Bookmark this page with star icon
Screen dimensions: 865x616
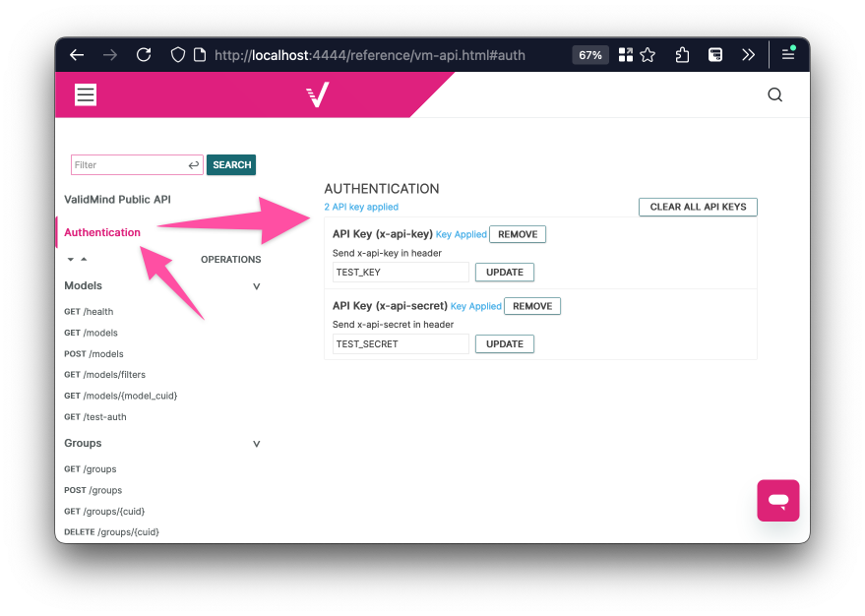pyautogui.click(x=648, y=54)
